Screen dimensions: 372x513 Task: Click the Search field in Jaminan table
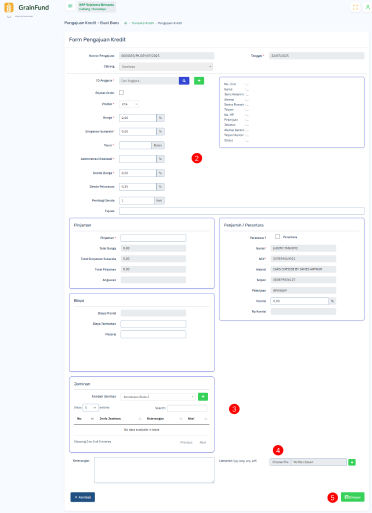pos(187,408)
